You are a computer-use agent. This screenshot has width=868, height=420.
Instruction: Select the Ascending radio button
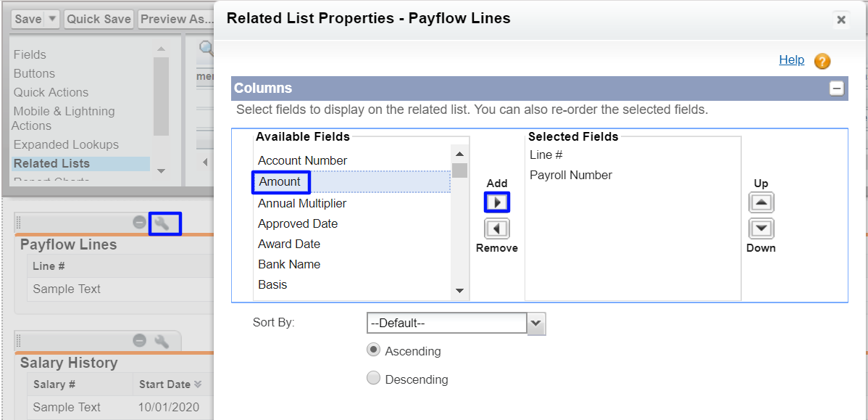tap(374, 350)
